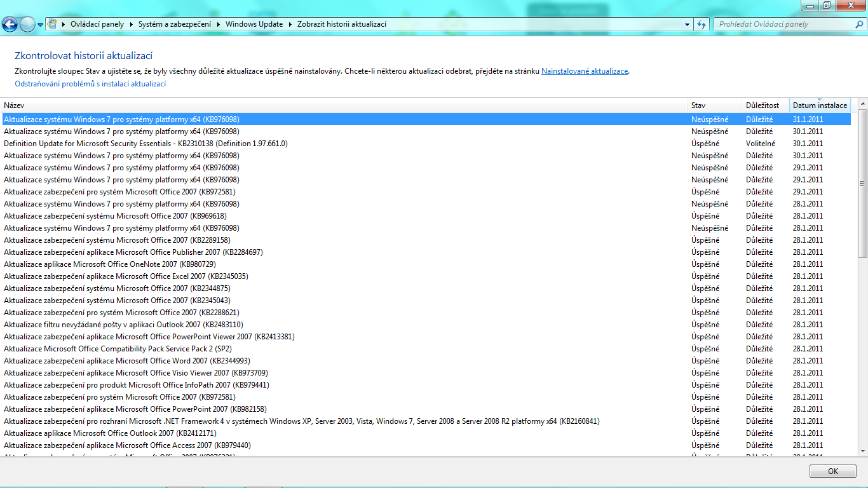Select the Office Publisher 2007 KB2284697 row
The width and height of the screenshot is (868, 488).
coord(426,252)
